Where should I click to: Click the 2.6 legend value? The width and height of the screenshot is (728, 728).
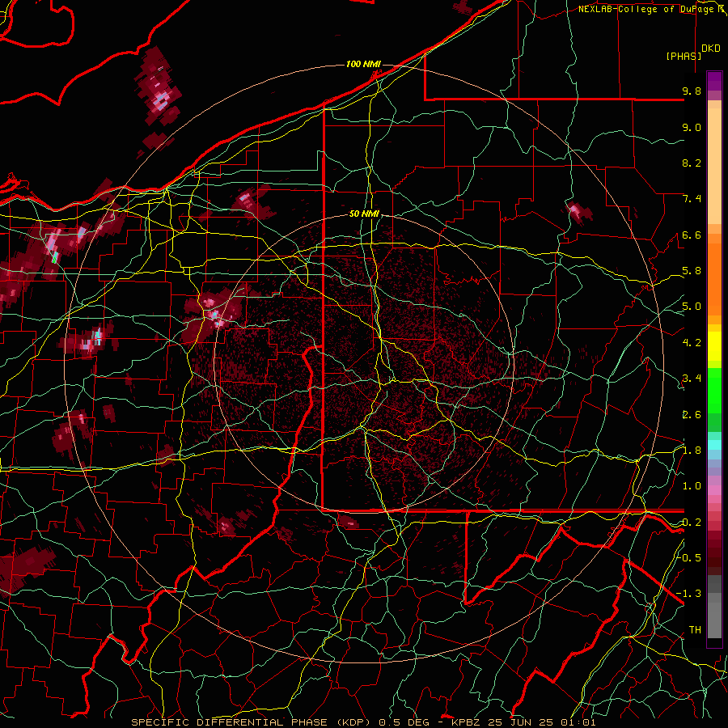point(692,415)
